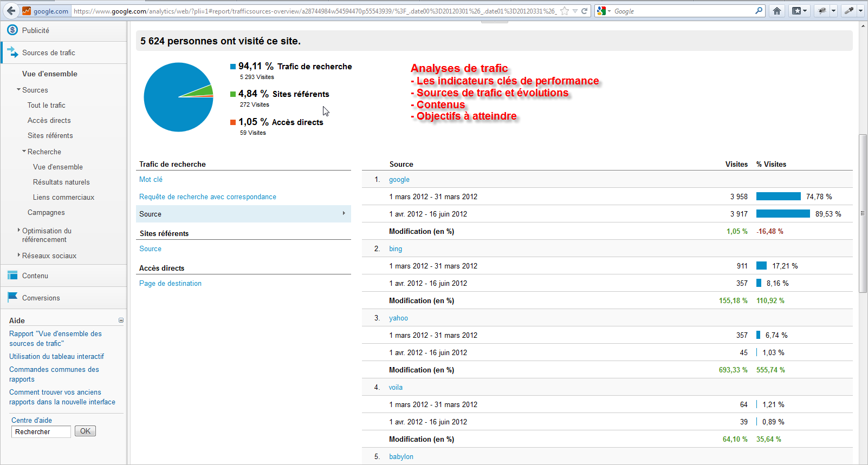
Task: Open Comment trouver vos anciens rapports link
Action: click(x=62, y=397)
